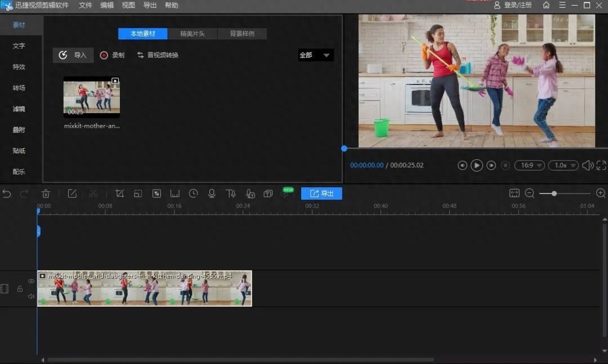
Task: Click the blue 导出 export button
Action: tap(321, 194)
